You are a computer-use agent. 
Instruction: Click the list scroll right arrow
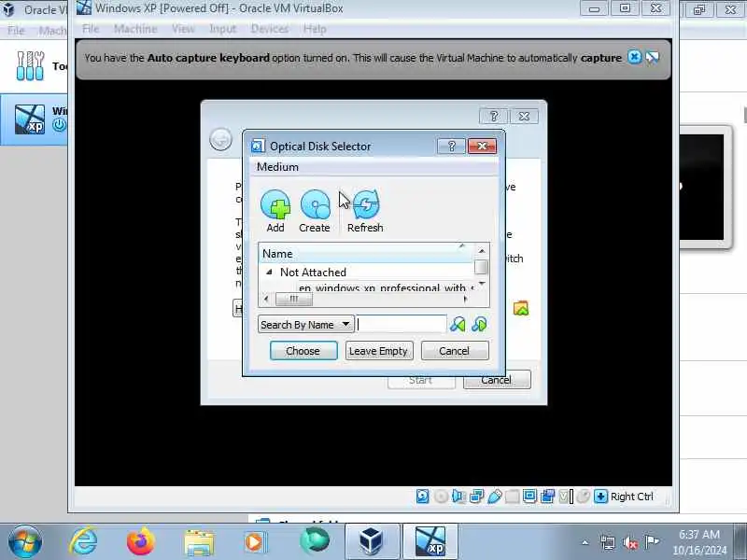[x=465, y=299]
